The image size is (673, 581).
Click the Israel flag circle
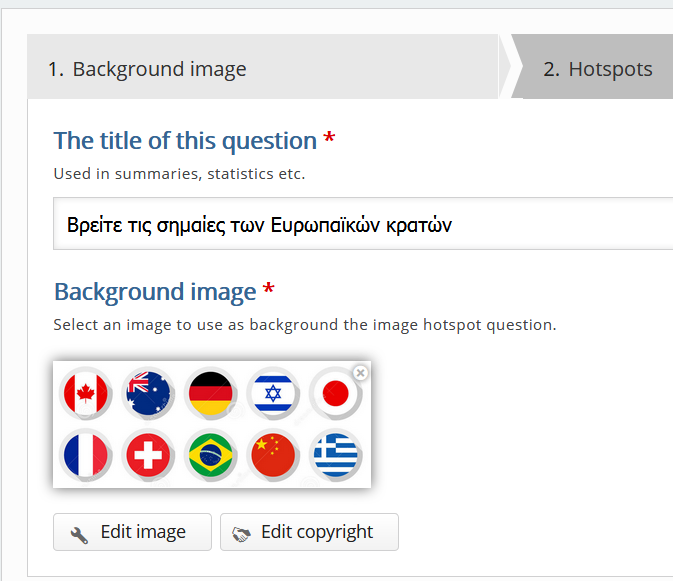[273, 393]
